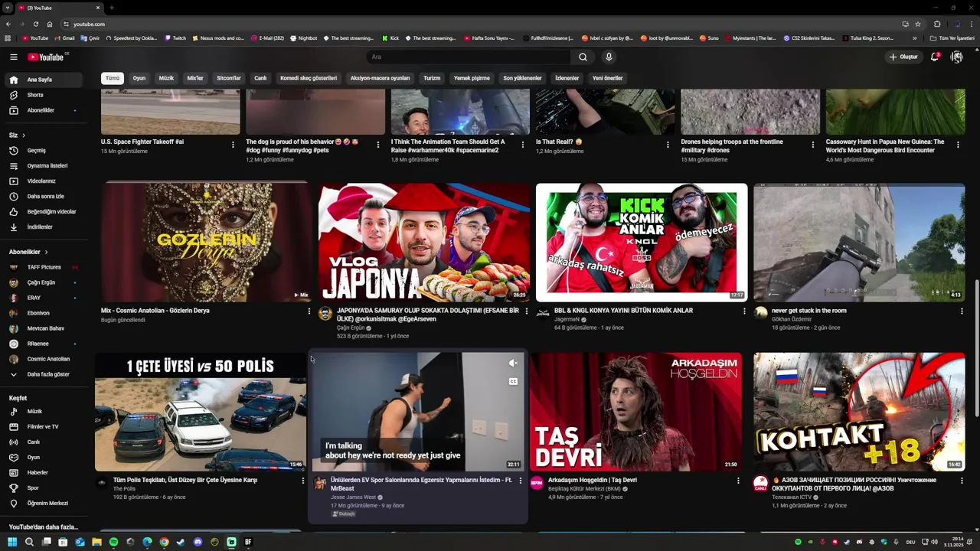Open the Chrome tab search dropdown

[x=8, y=8]
